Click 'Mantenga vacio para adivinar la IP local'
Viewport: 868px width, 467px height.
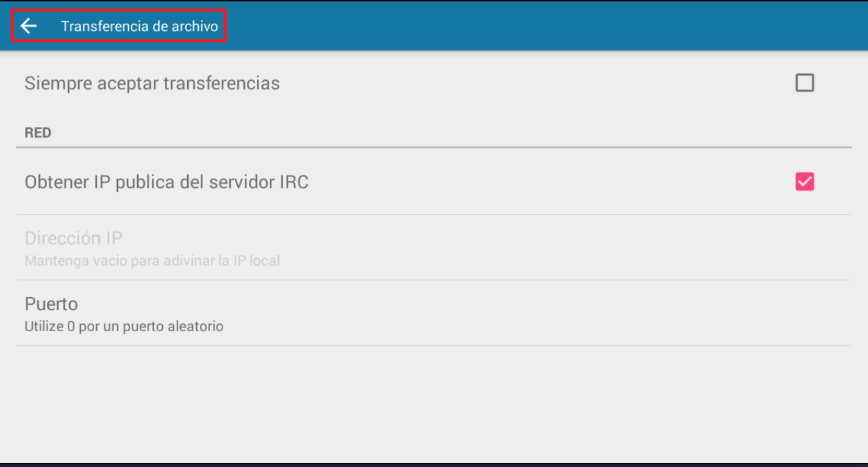[x=152, y=261]
